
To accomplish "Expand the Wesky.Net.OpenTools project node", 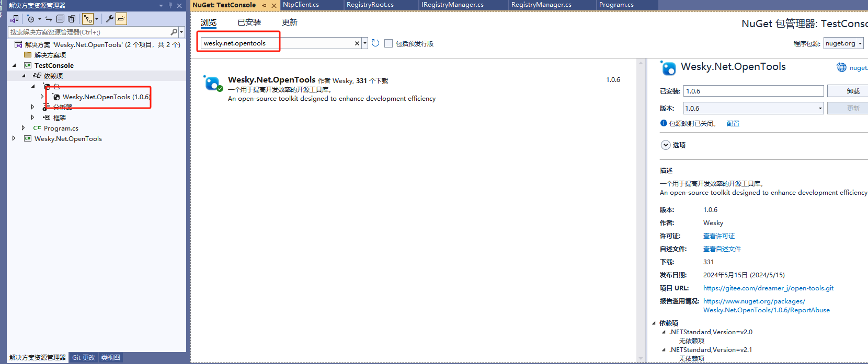I will tap(14, 138).
